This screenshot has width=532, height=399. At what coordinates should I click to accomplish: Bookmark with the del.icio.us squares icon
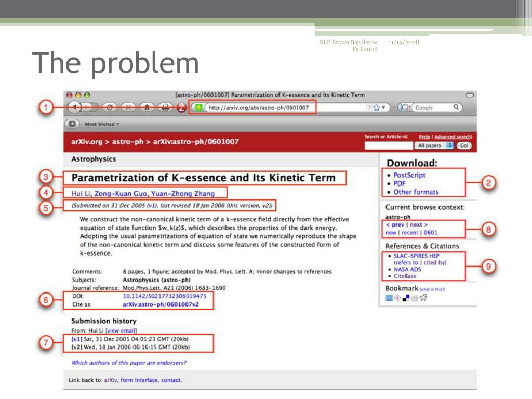pos(406,298)
